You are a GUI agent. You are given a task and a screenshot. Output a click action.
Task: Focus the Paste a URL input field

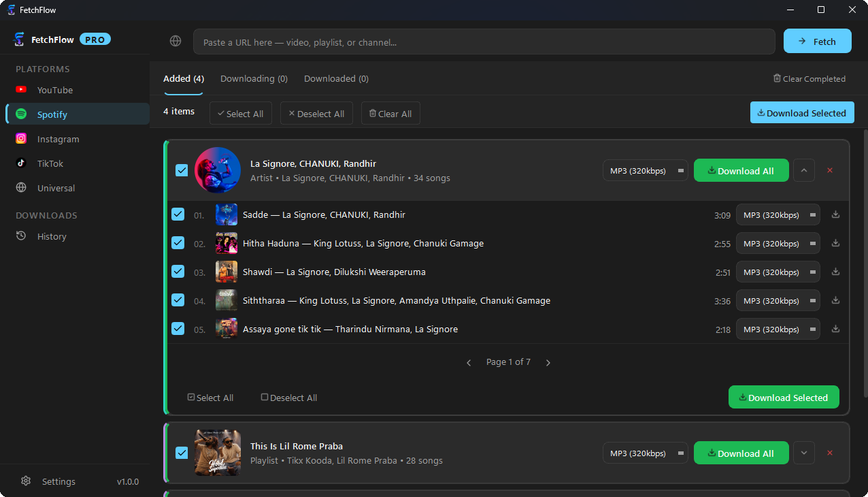[x=484, y=42]
